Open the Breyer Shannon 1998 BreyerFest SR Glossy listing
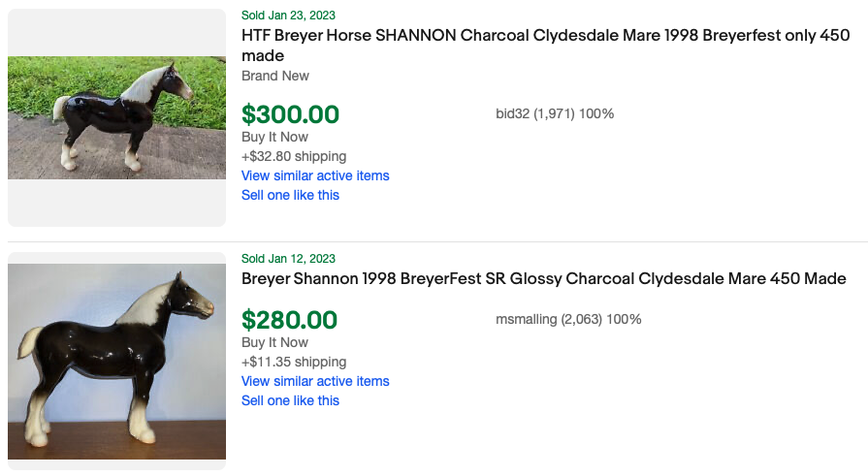This screenshot has height=476, width=868. (543, 279)
